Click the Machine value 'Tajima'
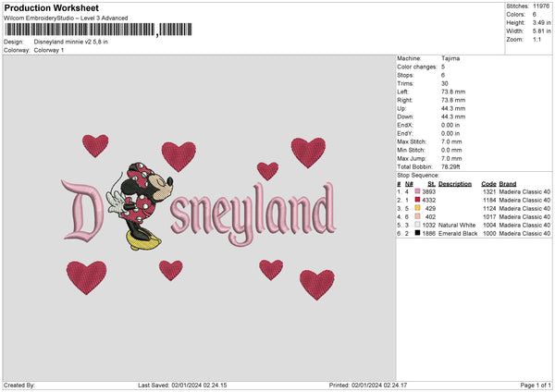Viewport: 555px width, 392px height. 450,58
